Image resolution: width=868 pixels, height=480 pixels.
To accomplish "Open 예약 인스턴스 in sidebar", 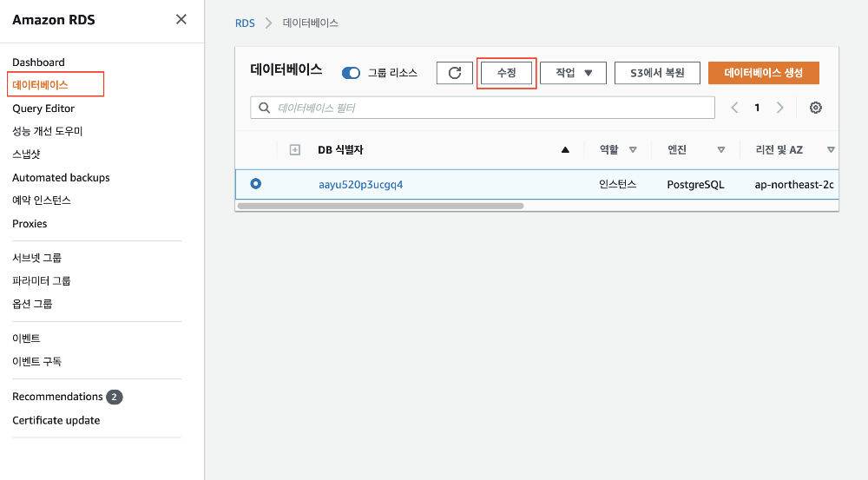I will tap(42, 201).
